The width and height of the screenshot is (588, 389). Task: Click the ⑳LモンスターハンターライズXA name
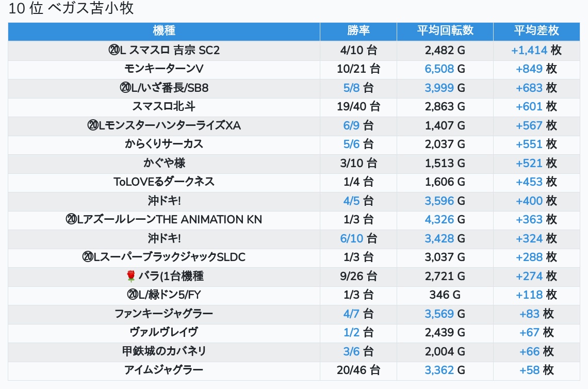164,125
